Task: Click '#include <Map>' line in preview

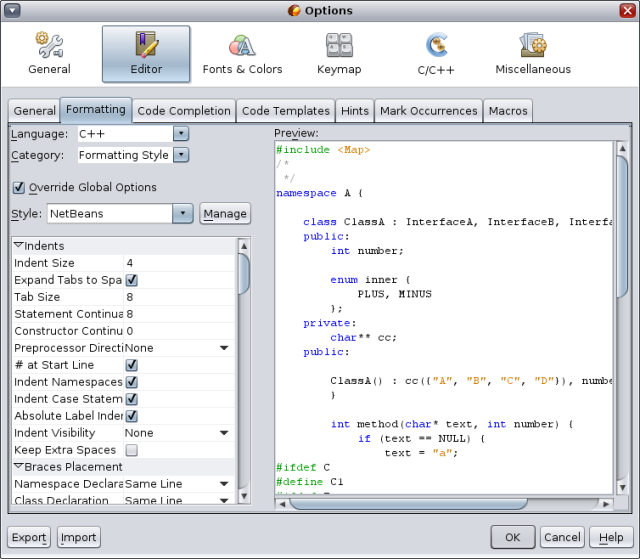Action: [323, 150]
